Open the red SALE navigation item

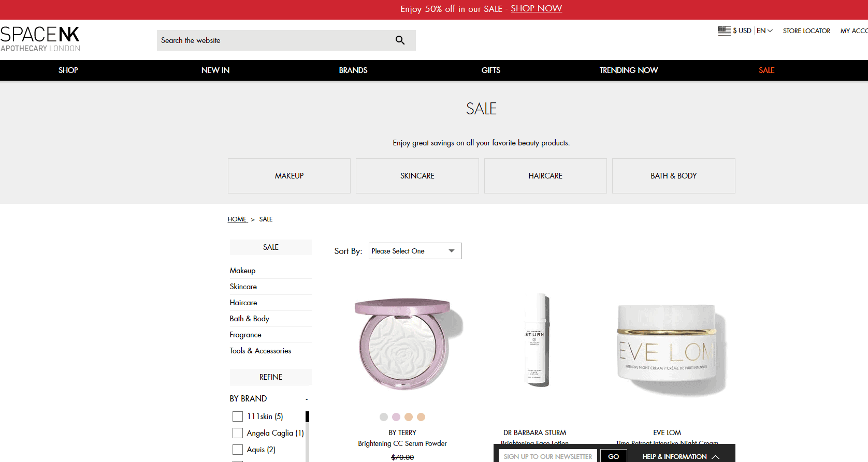766,70
